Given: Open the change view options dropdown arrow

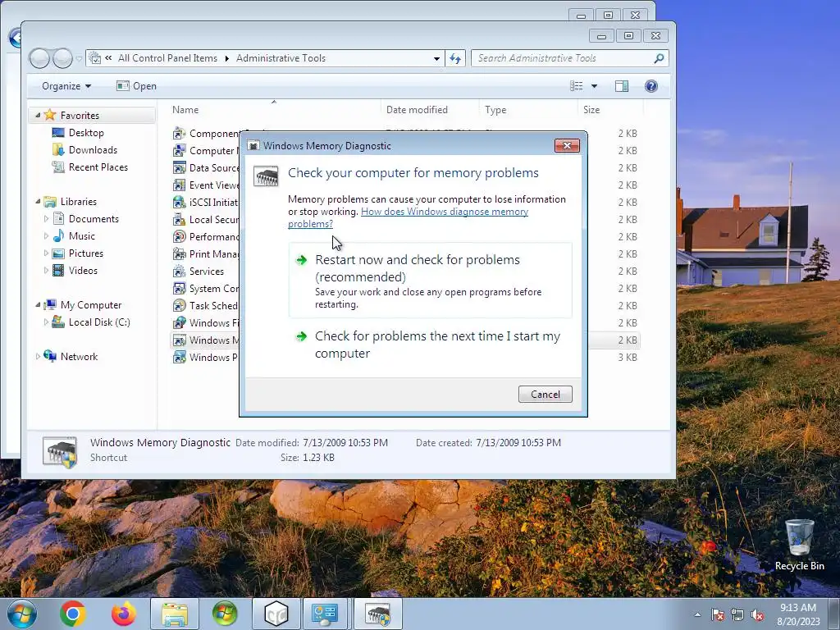Looking at the screenshot, I should pyautogui.click(x=594, y=86).
